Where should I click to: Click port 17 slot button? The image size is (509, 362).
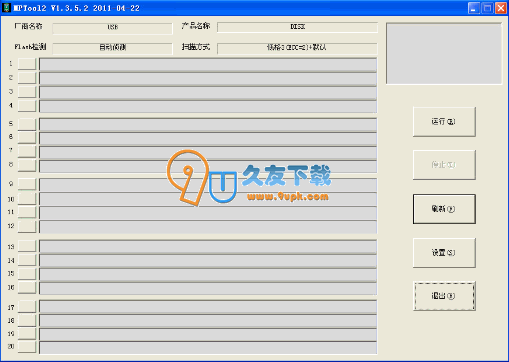tap(27, 307)
